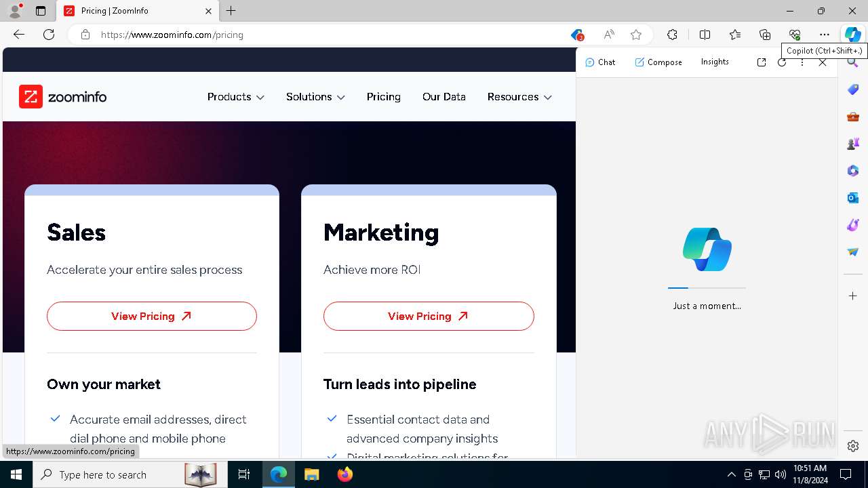Open the Our Data nav link
The height and width of the screenshot is (488, 868).
tap(444, 97)
